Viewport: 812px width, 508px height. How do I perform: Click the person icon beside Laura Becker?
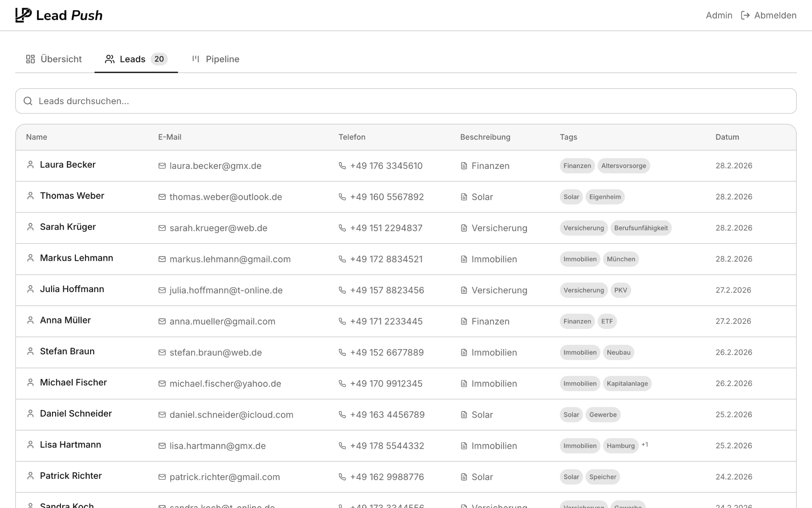(30, 165)
